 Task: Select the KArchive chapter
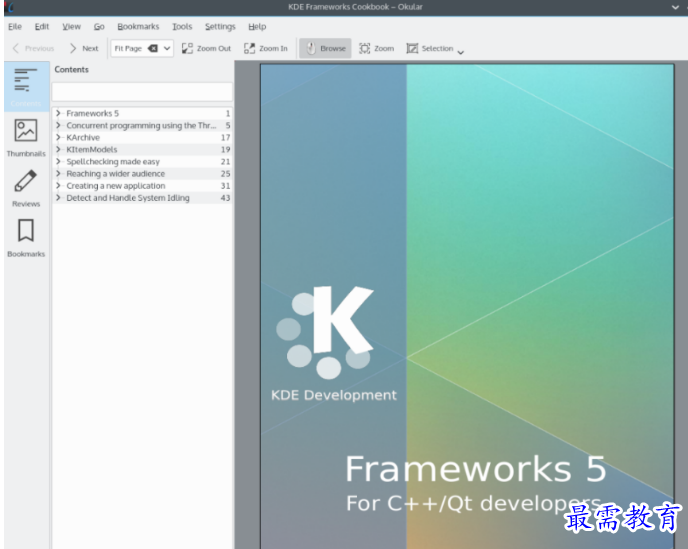[83, 137]
